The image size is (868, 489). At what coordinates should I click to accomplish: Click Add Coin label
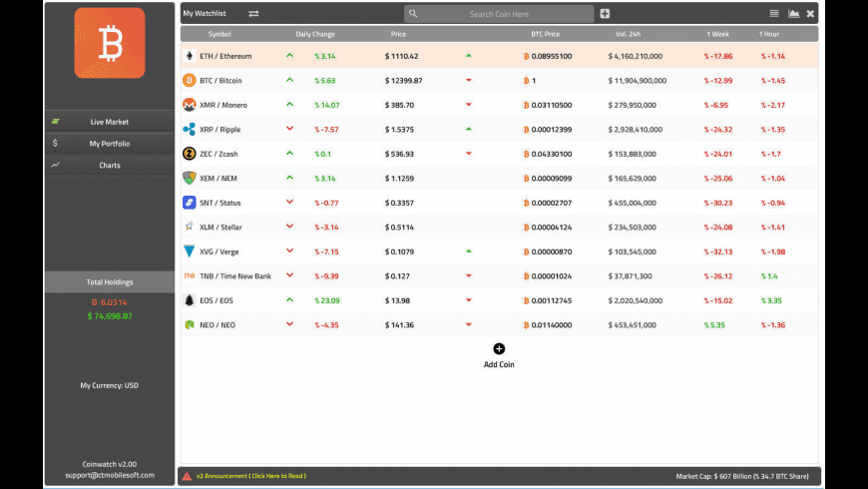coord(499,364)
